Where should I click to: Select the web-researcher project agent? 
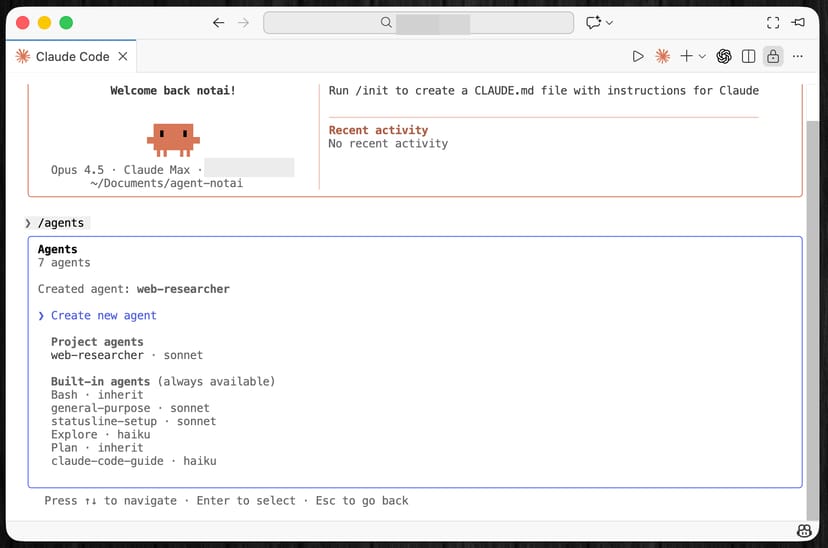coord(97,355)
